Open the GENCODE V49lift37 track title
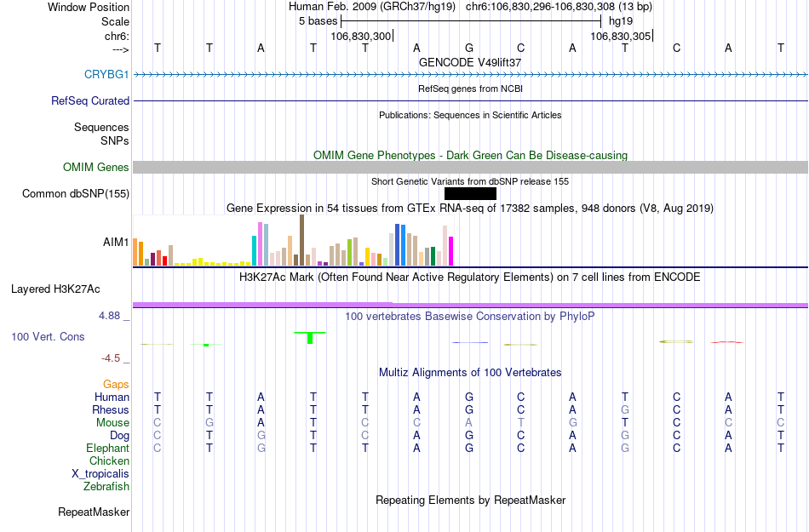 coord(470,62)
